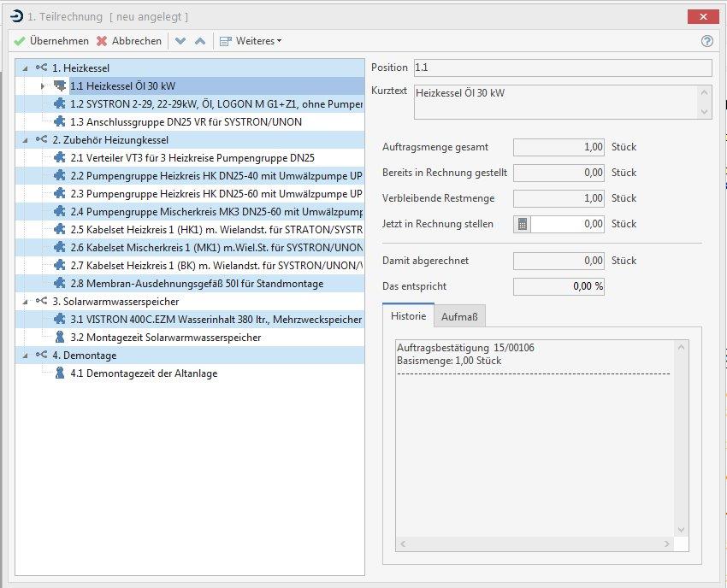This screenshot has height=588, width=727.
Task: Click the puzzle icon of 2.6 Kabelset Mischerkreis
Action: pos(59,248)
